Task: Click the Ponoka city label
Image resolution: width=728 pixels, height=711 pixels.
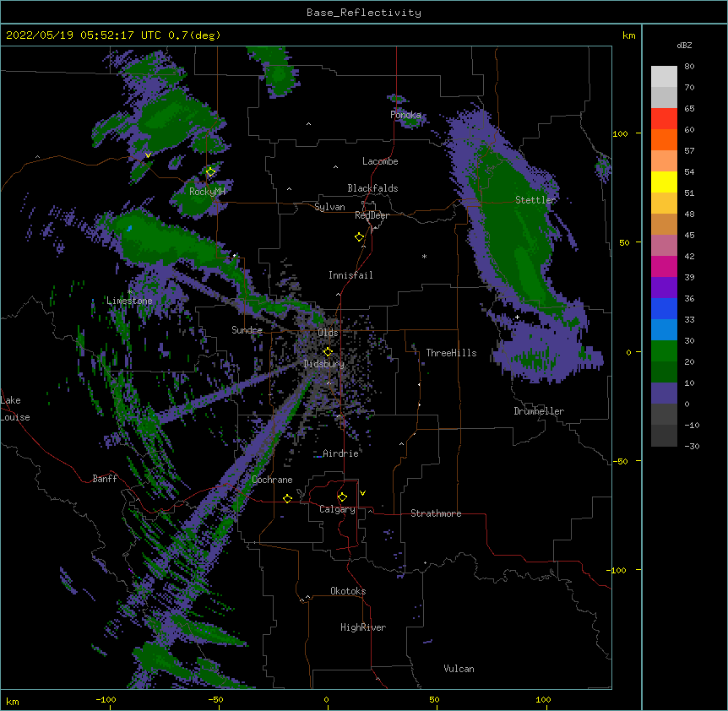Action: coord(405,115)
